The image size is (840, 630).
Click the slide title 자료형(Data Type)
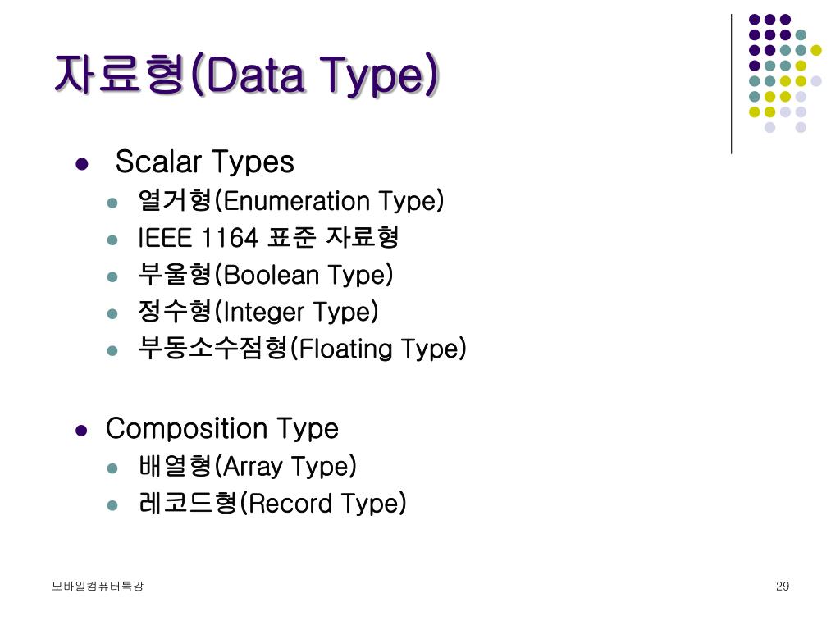[x=247, y=75]
